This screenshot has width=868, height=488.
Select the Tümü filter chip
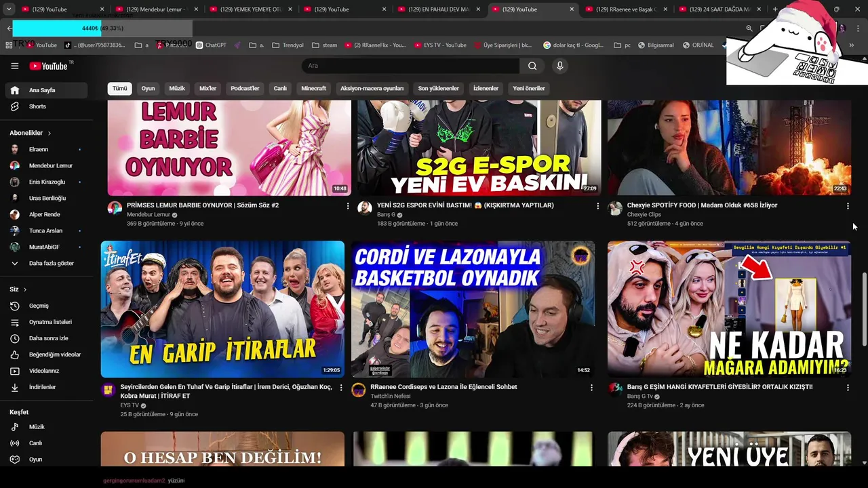(x=119, y=89)
